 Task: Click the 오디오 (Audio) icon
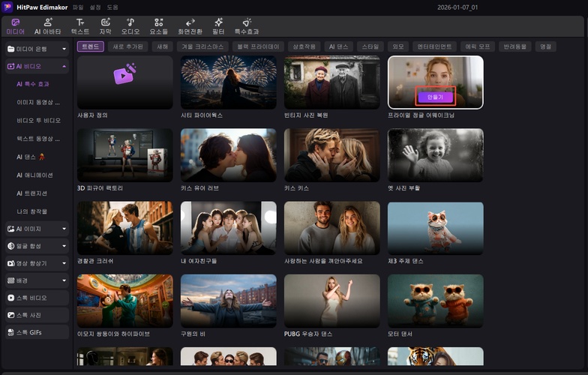click(130, 26)
